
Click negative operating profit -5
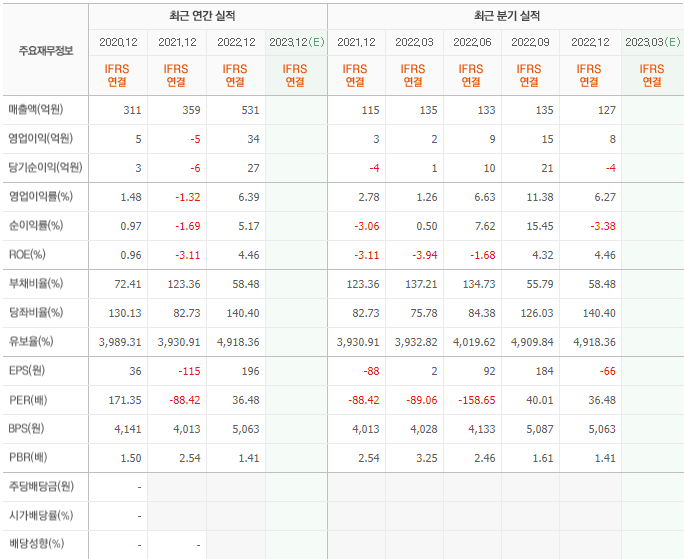[x=195, y=139]
